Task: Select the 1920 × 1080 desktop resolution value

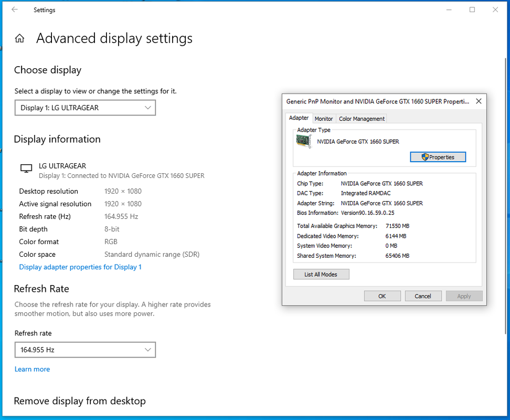Action: [x=123, y=191]
